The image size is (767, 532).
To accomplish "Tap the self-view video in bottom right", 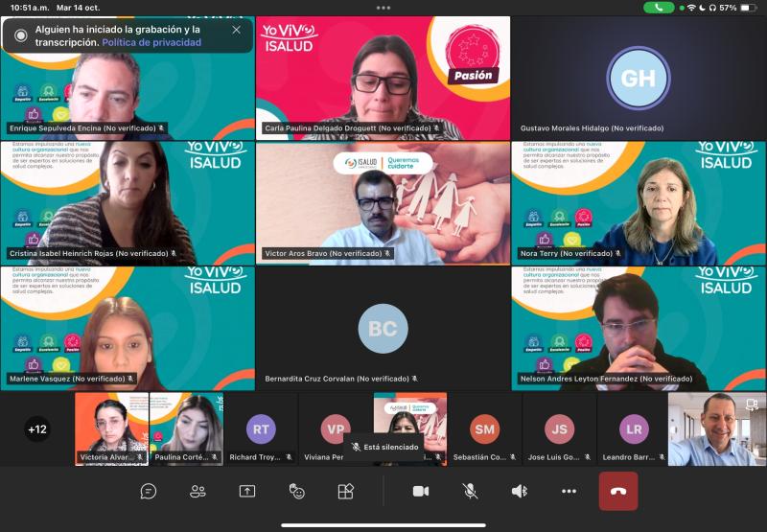I will point(716,429).
